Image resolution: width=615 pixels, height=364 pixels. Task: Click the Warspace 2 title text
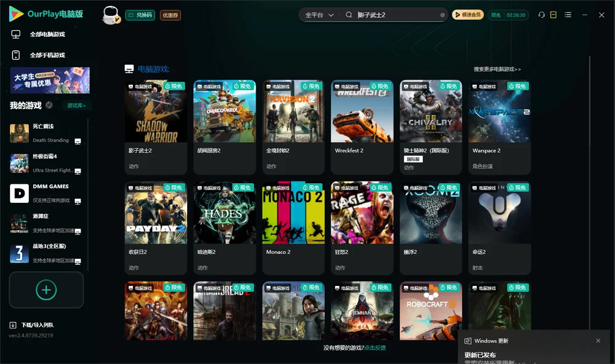coord(486,151)
